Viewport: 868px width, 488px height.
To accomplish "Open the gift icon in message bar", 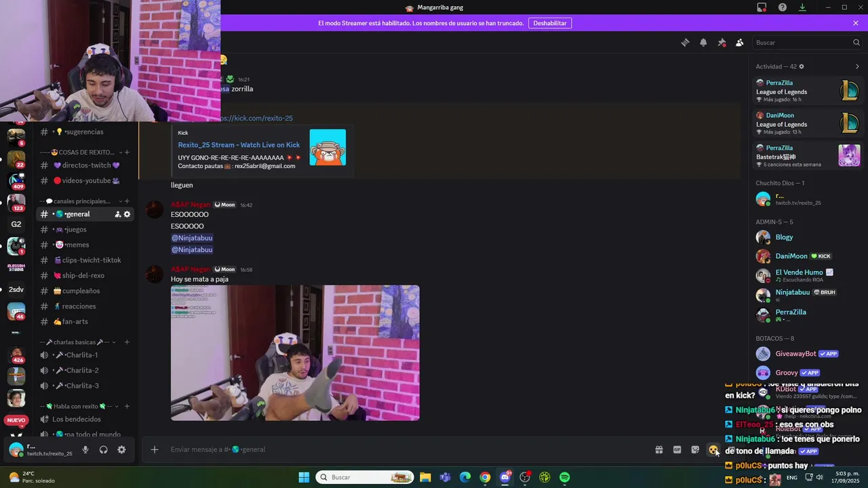I will coord(658,449).
